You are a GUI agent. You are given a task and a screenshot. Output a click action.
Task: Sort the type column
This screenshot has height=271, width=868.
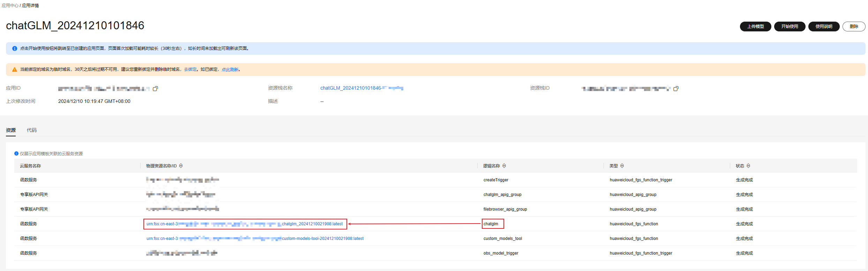coord(622,166)
